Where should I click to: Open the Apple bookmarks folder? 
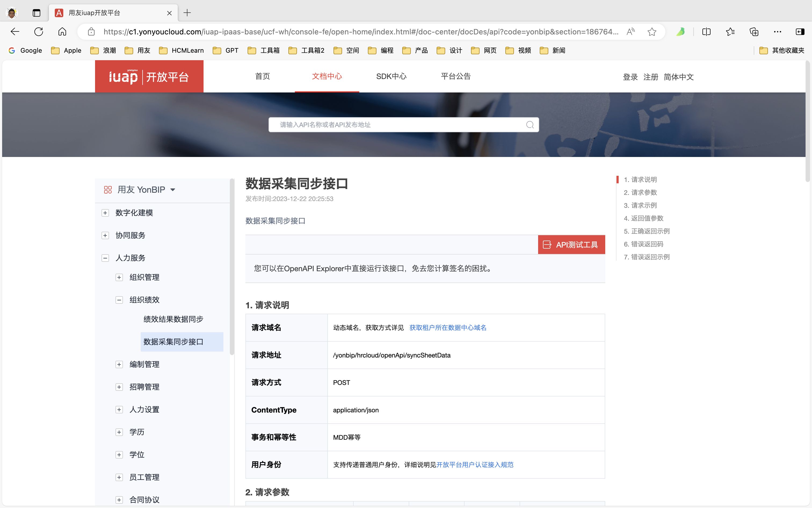[x=66, y=51]
